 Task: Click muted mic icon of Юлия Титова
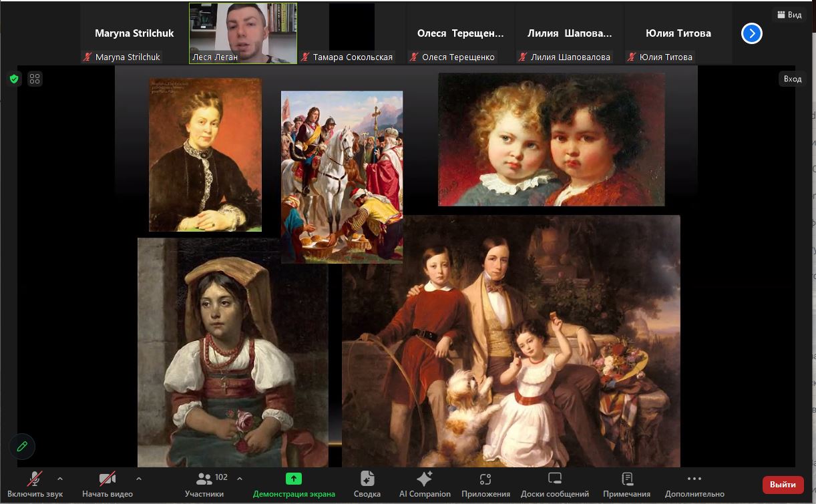pyautogui.click(x=632, y=57)
